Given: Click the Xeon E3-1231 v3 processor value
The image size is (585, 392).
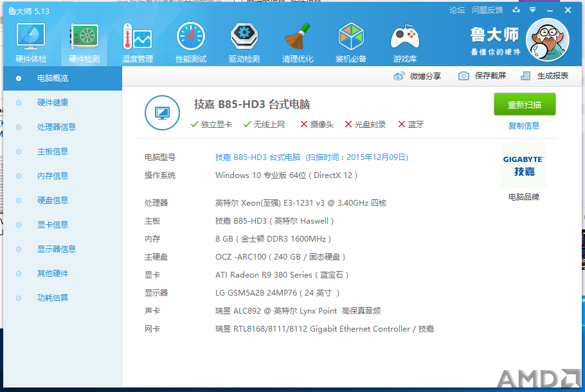Looking at the screenshot, I should [x=301, y=203].
